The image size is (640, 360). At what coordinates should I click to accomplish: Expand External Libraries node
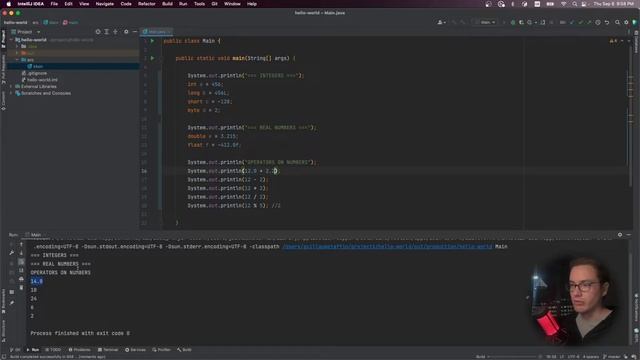pyautogui.click(x=12, y=87)
